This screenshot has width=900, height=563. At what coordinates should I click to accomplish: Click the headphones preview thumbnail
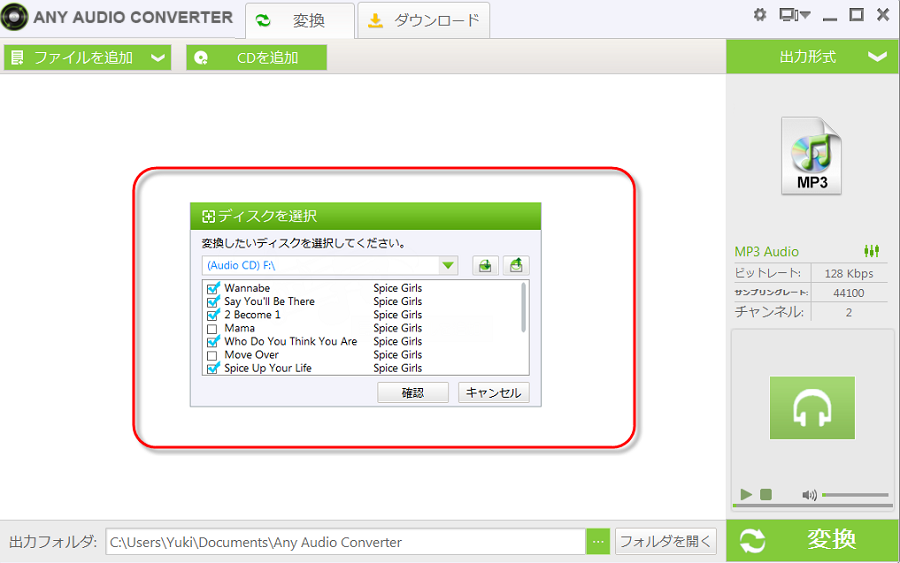[x=812, y=407]
